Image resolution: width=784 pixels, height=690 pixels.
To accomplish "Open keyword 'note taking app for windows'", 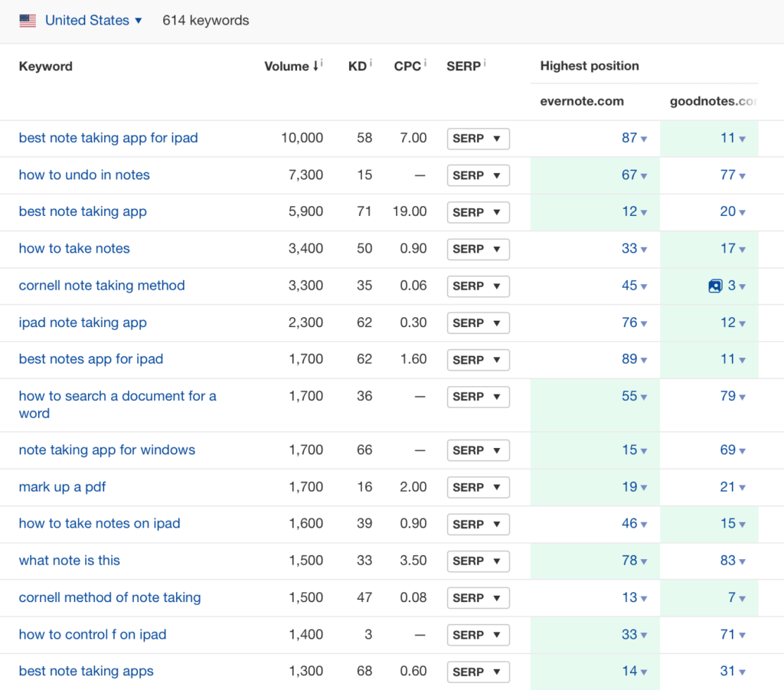I will click(107, 450).
